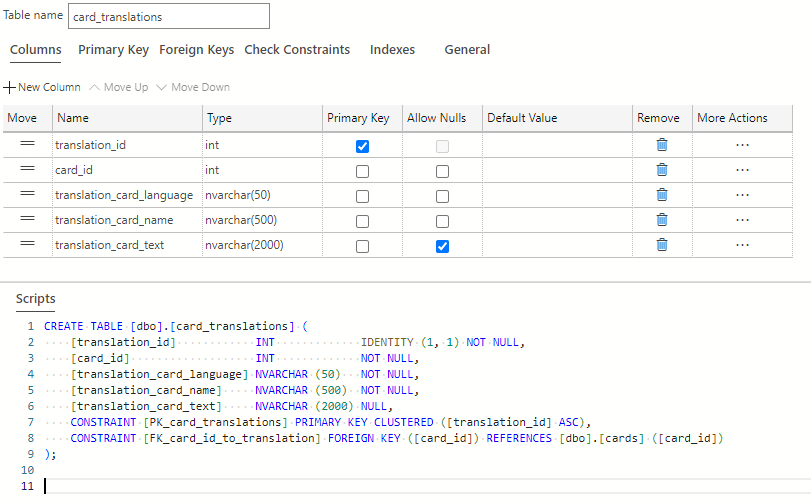Remove the card_id column with trash icon
This screenshot has width=811, height=504.
[x=662, y=170]
